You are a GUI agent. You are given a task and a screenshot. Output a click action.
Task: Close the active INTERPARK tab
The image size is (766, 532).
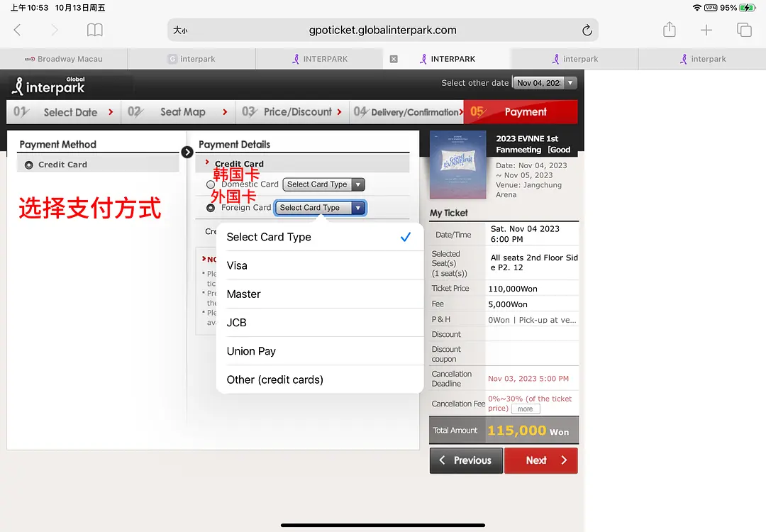394,59
